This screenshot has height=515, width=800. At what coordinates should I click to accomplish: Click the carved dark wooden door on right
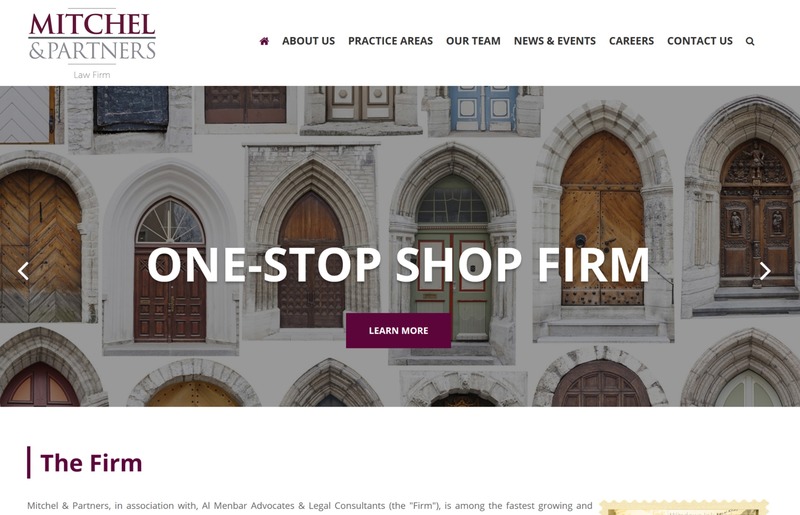(756, 213)
